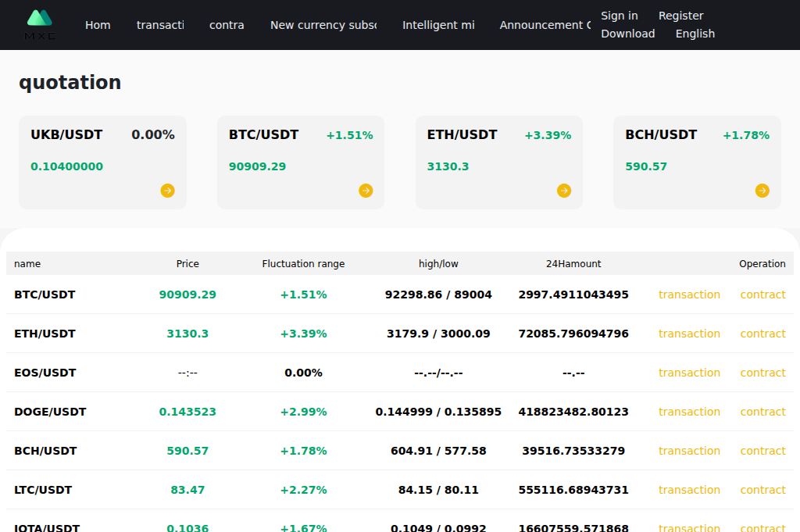
Task: Select the Hom menu item
Action: tap(98, 24)
